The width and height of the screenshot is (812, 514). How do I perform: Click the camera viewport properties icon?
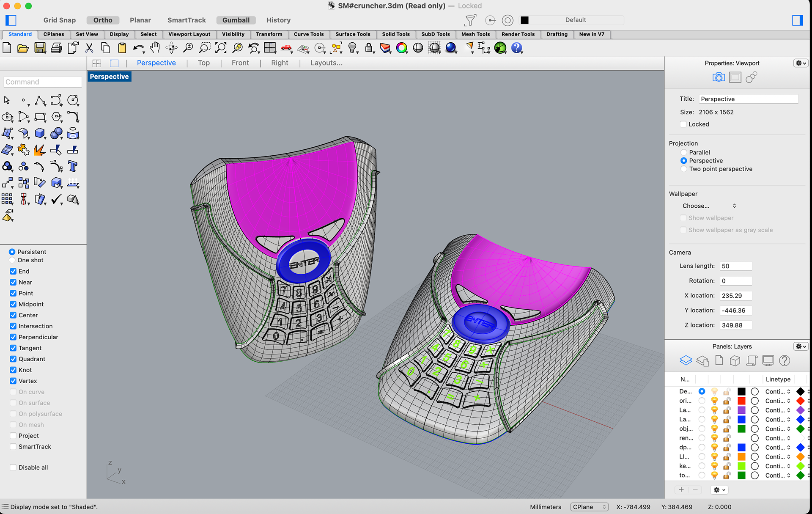click(x=718, y=77)
